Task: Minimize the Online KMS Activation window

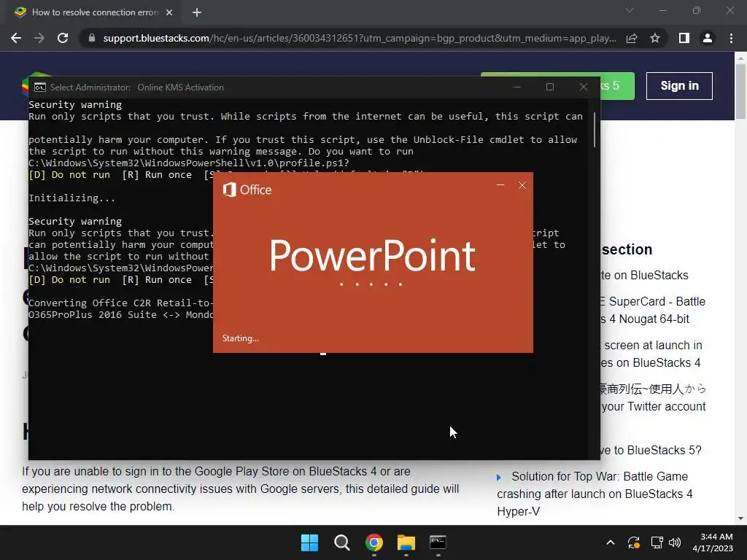Action: [x=517, y=87]
